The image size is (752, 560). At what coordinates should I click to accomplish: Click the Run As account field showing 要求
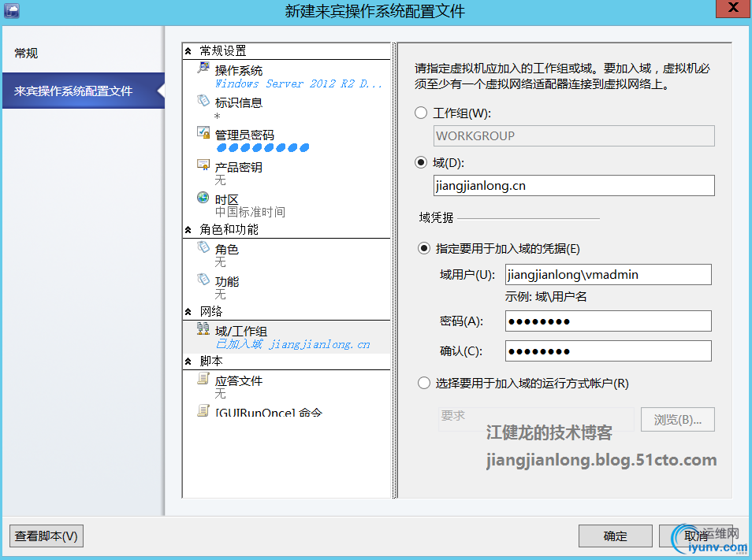pos(536,420)
